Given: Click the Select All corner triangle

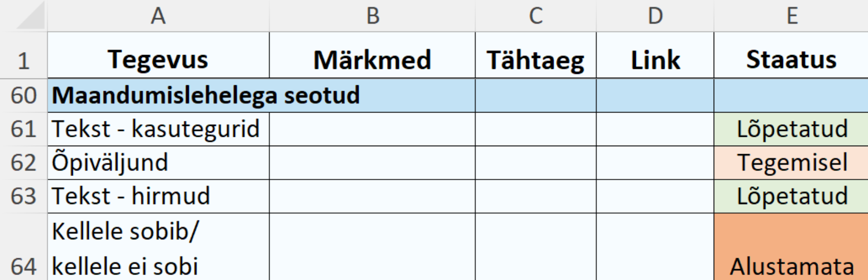Looking at the screenshot, I should (x=30, y=17).
